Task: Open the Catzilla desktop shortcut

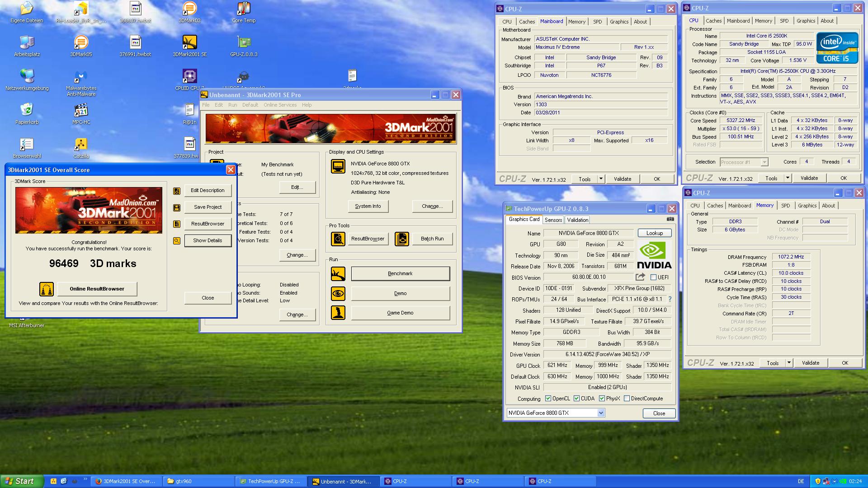Action: (x=81, y=147)
